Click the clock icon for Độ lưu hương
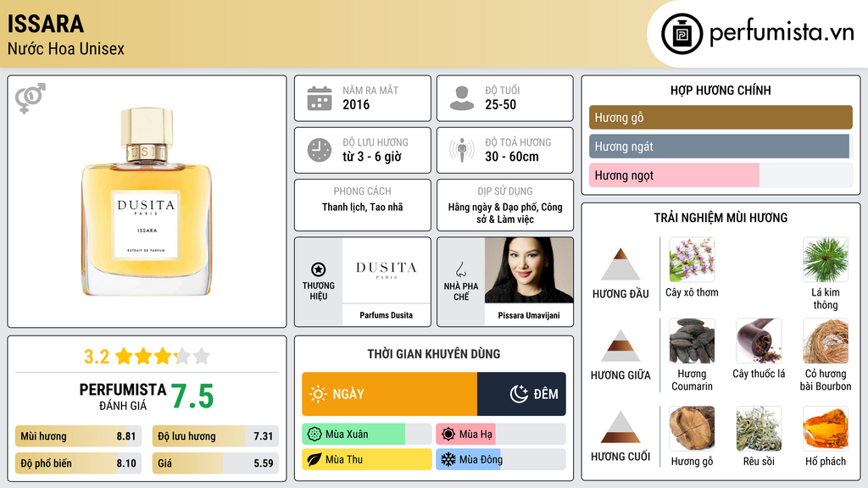The image size is (868, 488). tap(320, 150)
